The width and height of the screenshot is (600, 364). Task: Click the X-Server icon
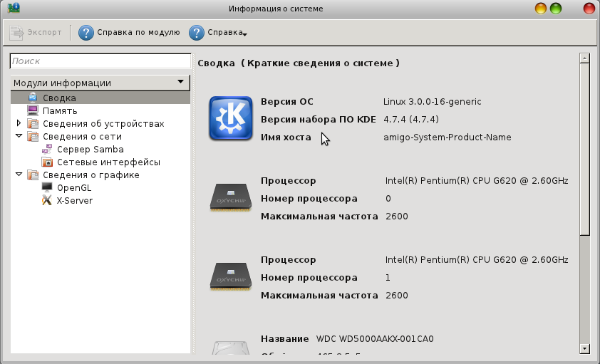click(47, 200)
